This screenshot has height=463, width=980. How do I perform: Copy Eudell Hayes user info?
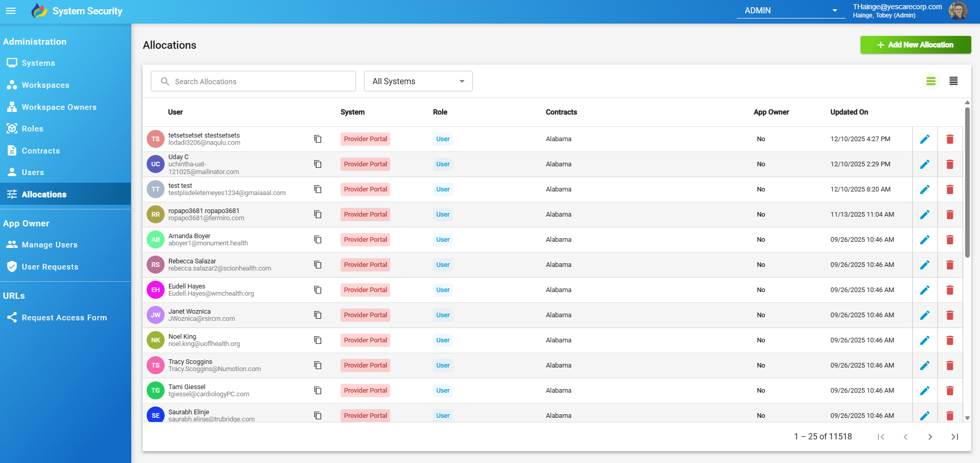tap(318, 290)
